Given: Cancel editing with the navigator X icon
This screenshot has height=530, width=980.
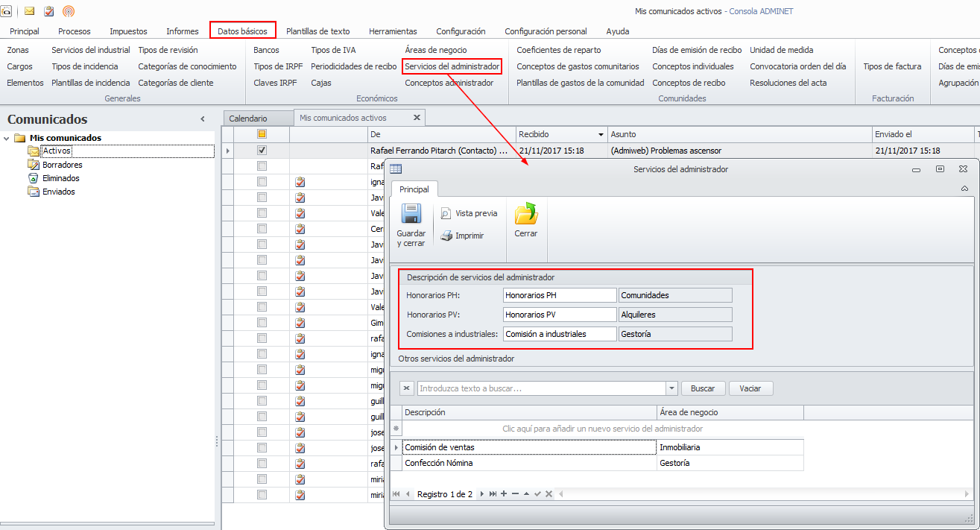Looking at the screenshot, I should click(549, 494).
